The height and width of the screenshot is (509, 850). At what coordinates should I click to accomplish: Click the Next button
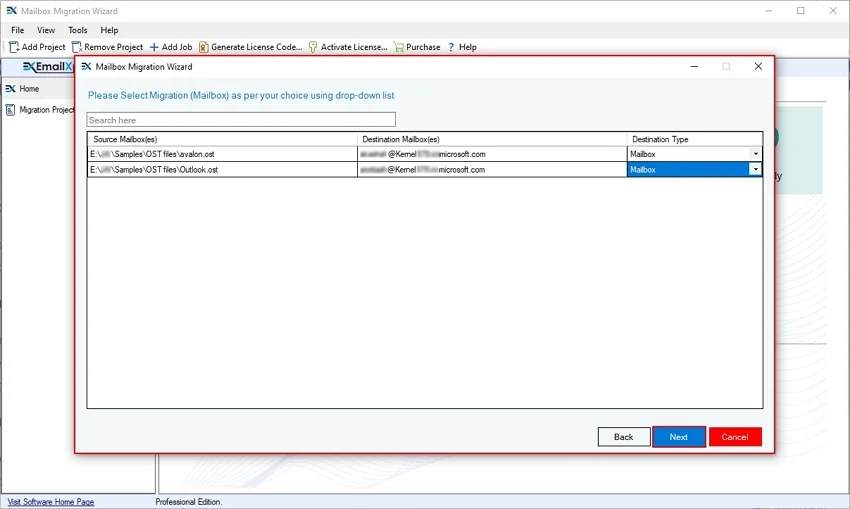[x=679, y=437]
